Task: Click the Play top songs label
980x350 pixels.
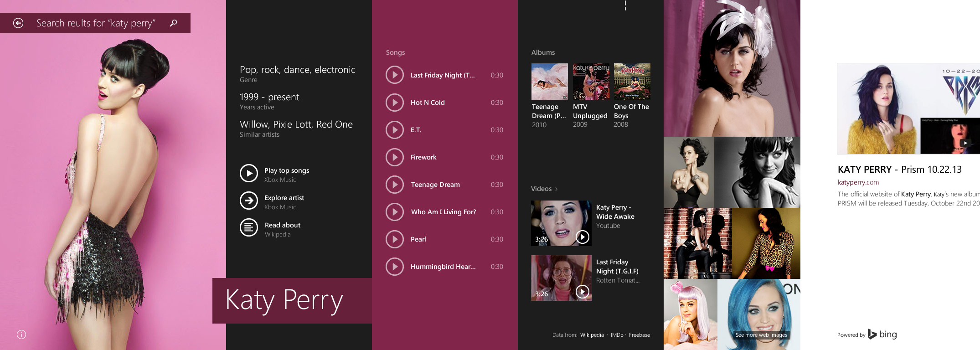Action: [287, 170]
